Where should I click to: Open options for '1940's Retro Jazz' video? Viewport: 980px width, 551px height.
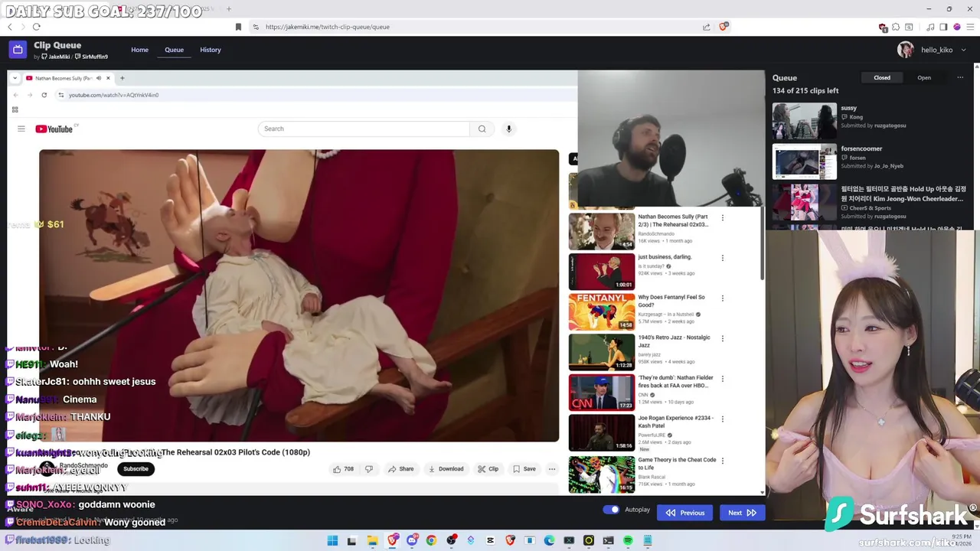pyautogui.click(x=722, y=338)
